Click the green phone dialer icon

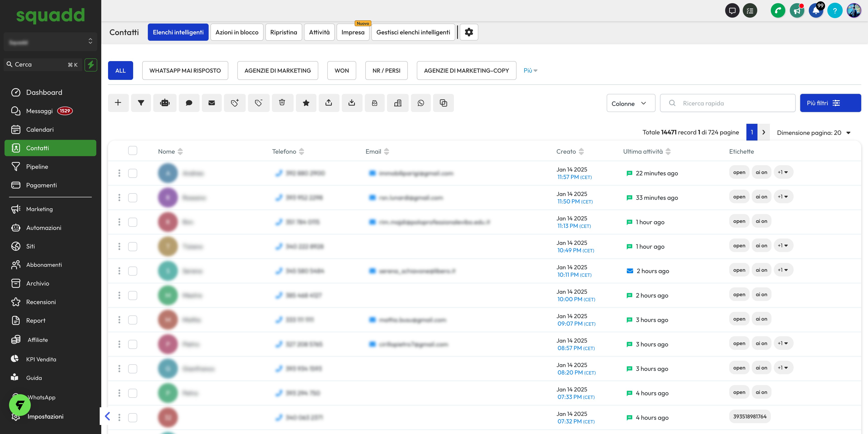778,11
